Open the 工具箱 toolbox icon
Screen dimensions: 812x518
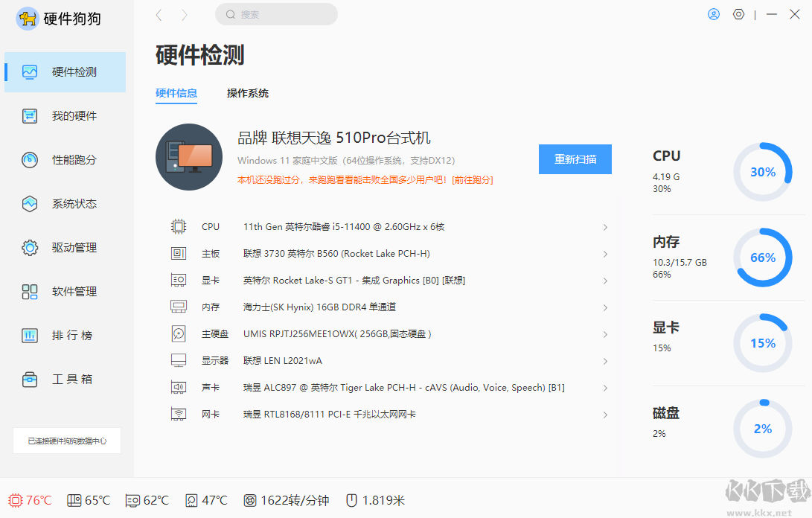pos(30,379)
